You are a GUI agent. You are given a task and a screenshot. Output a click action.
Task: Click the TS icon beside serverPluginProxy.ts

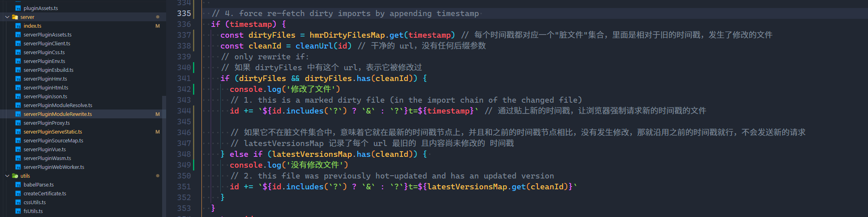point(18,123)
